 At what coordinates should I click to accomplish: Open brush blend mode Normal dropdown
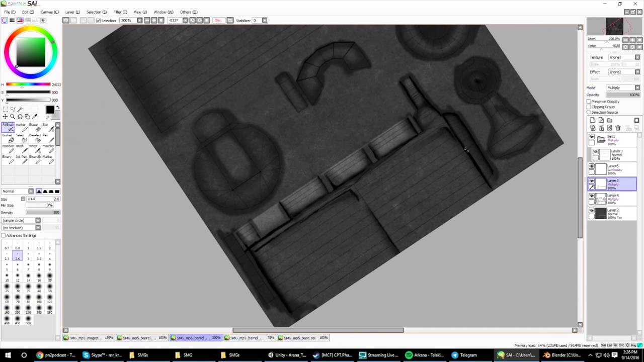pyautogui.click(x=31, y=191)
